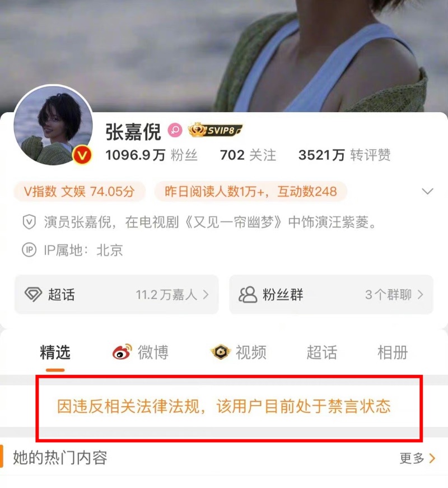448x488 pixels.
Task: Switch to the 精选 tab
Action: point(55,352)
